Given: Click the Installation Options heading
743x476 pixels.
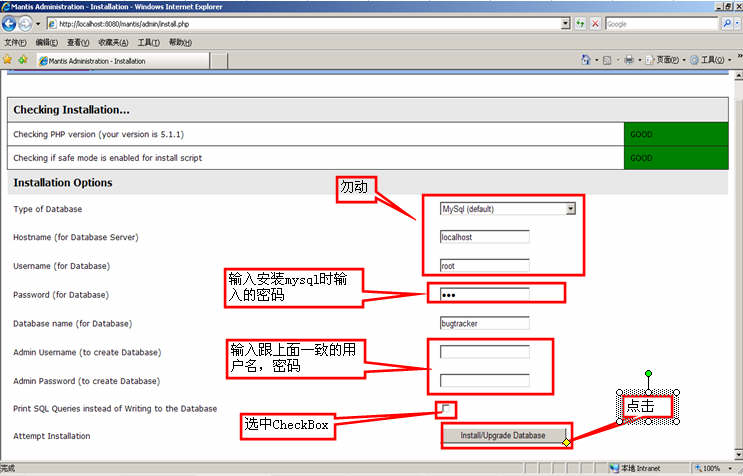Looking at the screenshot, I should (63, 183).
